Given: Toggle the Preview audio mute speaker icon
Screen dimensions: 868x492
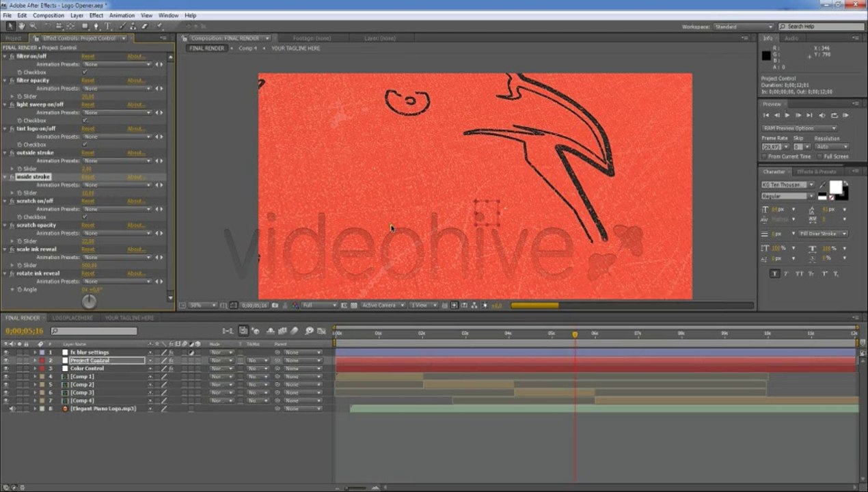Looking at the screenshot, I should tap(822, 115).
